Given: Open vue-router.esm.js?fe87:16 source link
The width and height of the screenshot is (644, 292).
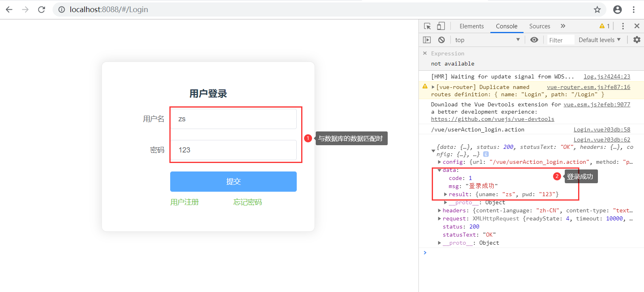Looking at the screenshot, I should click(x=589, y=87).
